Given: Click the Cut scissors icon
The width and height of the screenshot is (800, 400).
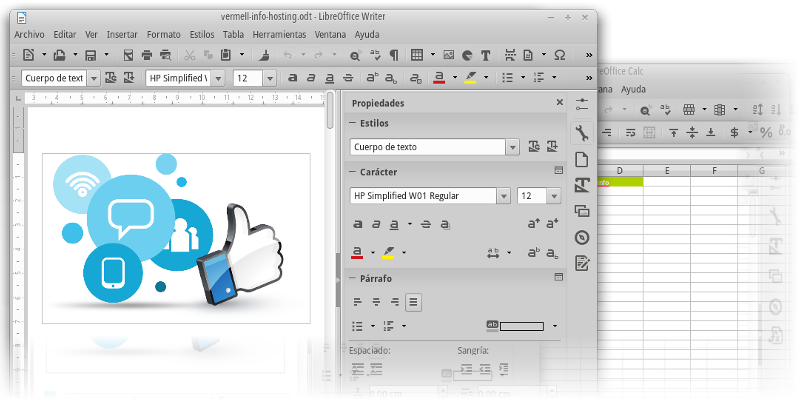Looking at the screenshot, I should 190,55.
